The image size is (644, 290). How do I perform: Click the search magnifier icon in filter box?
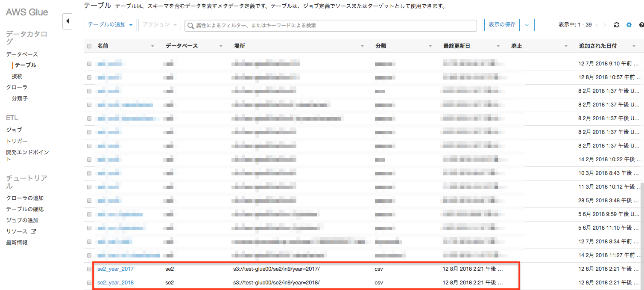[190, 25]
